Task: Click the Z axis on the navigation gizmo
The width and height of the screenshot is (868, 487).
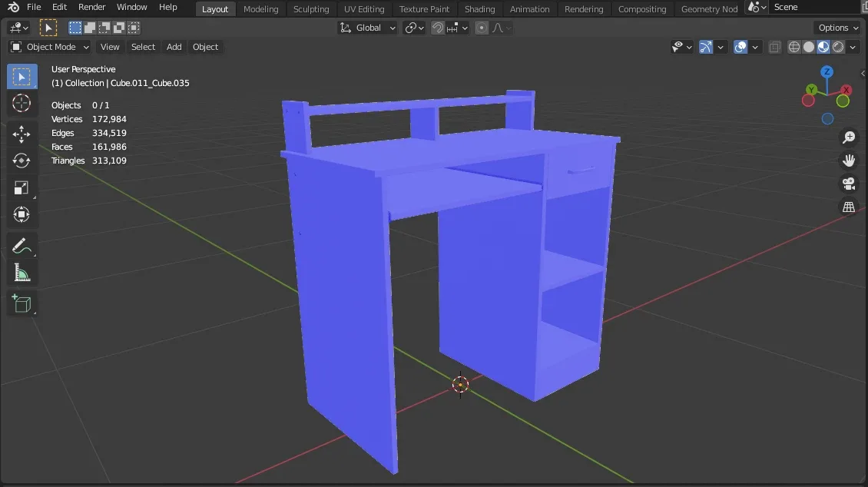Action: pyautogui.click(x=827, y=71)
